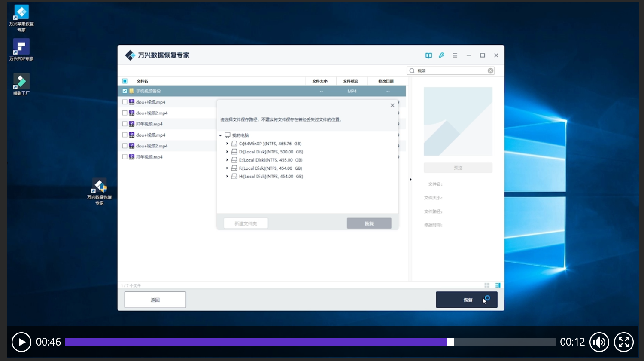Play the tutorial video

(21, 342)
